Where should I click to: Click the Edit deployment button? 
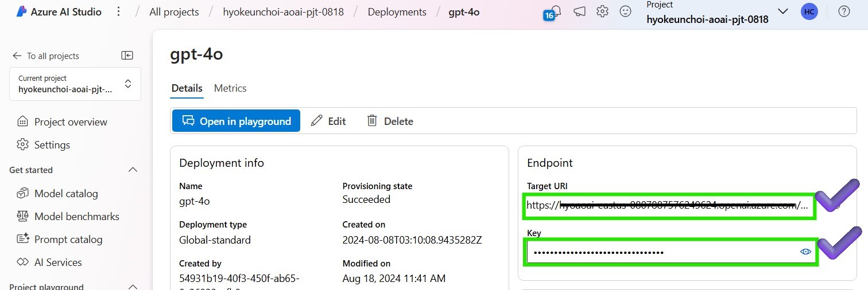[x=328, y=121]
